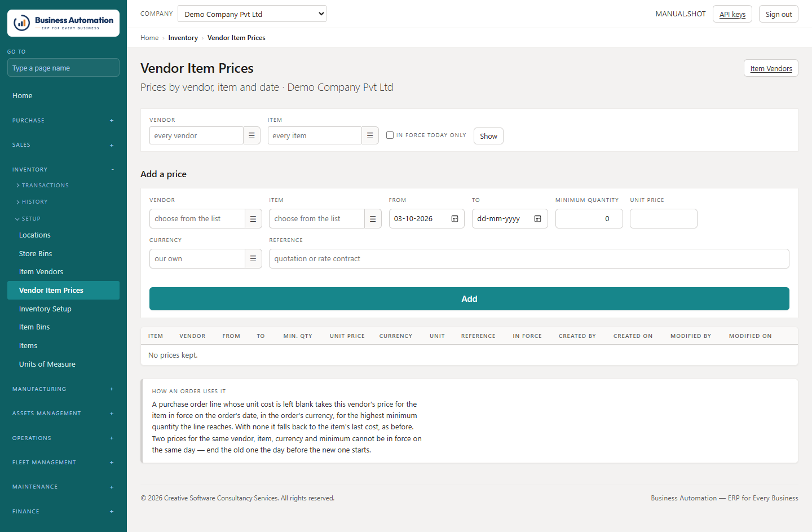This screenshot has height=532, width=812.
Task: Collapse the Inventory menu section
Action: [63, 170]
